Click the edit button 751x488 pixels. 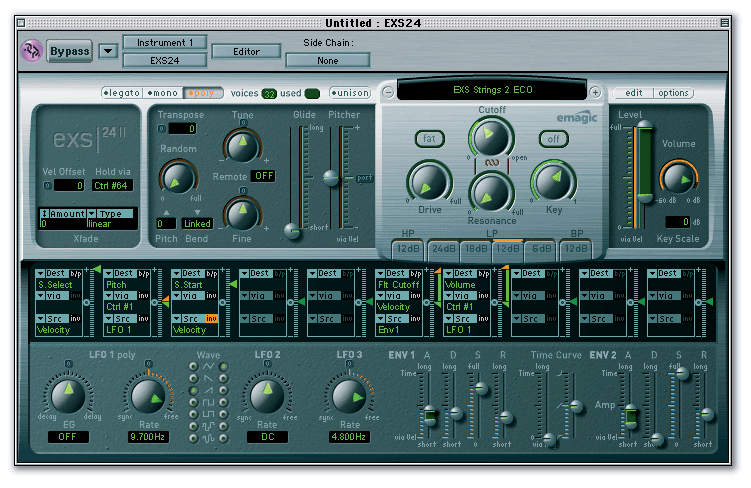coord(633,93)
